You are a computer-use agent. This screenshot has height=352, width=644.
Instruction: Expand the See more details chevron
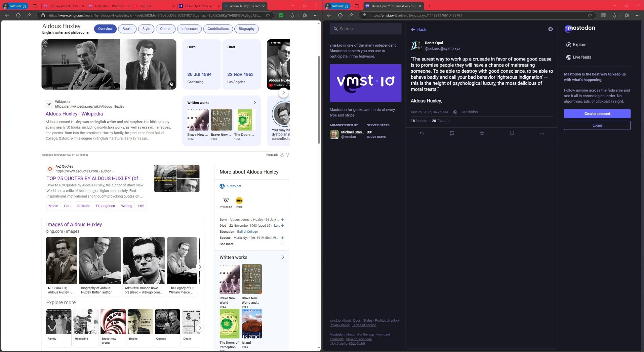pyautogui.click(x=282, y=244)
